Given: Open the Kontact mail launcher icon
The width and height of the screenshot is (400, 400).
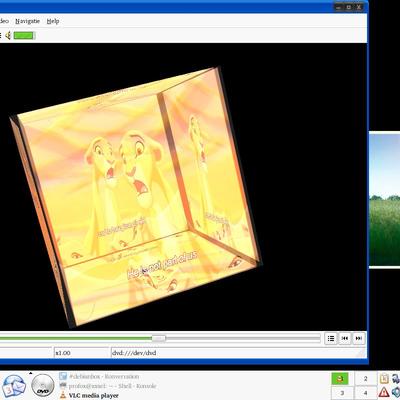Looking at the screenshot, I should [x=13, y=386].
